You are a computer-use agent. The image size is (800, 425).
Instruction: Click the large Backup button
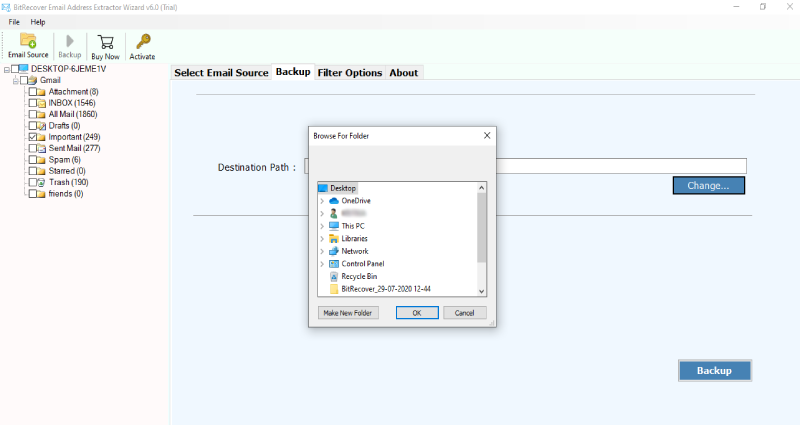(714, 370)
